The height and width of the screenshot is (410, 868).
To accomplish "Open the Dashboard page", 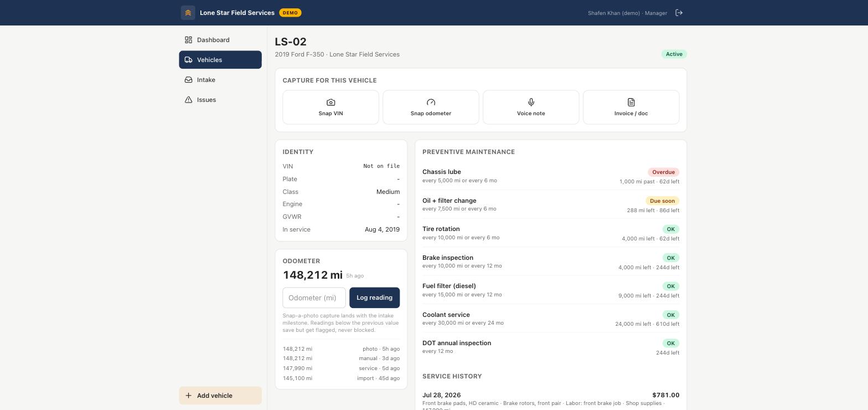I will pos(220,40).
